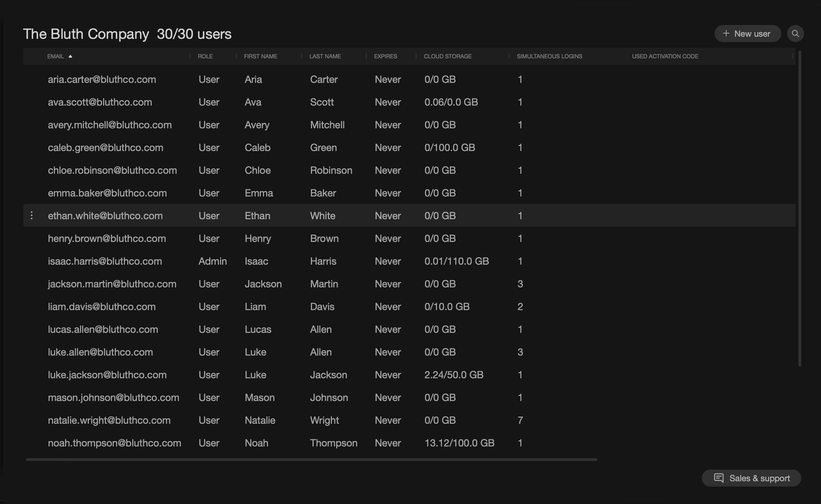821x504 pixels.
Task: Click the Admin role of Isaac Harris
Action: [212, 261]
